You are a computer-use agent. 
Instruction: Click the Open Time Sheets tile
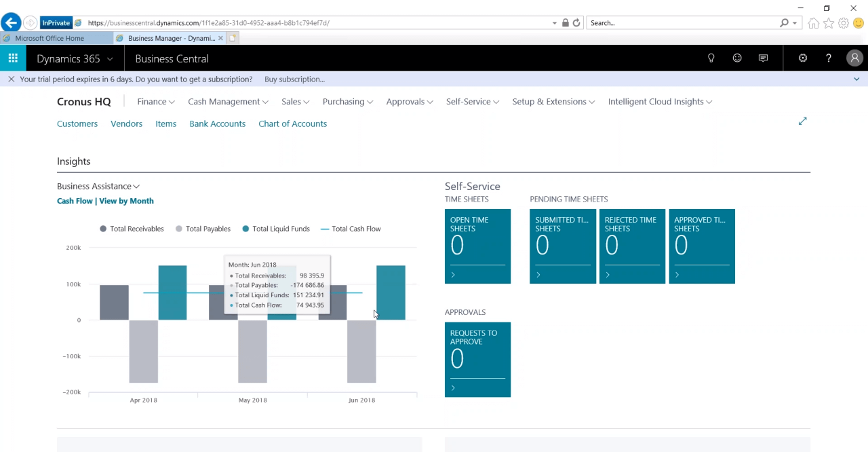point(477,246)
